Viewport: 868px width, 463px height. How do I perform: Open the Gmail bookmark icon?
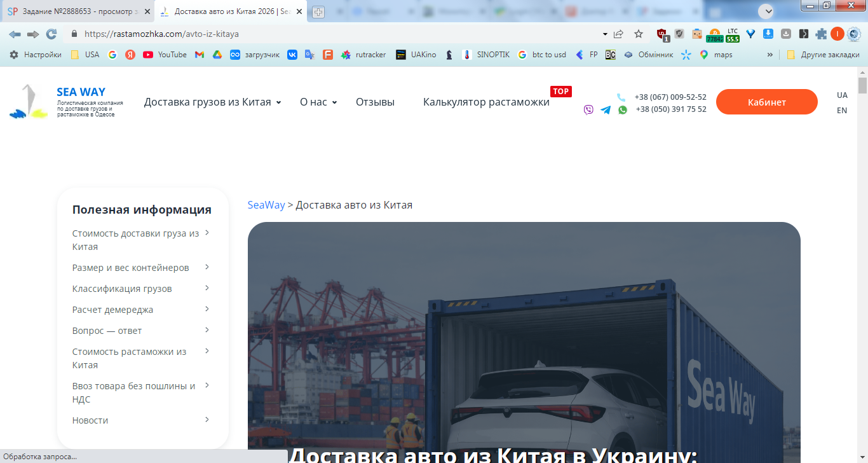pos(200,55)
